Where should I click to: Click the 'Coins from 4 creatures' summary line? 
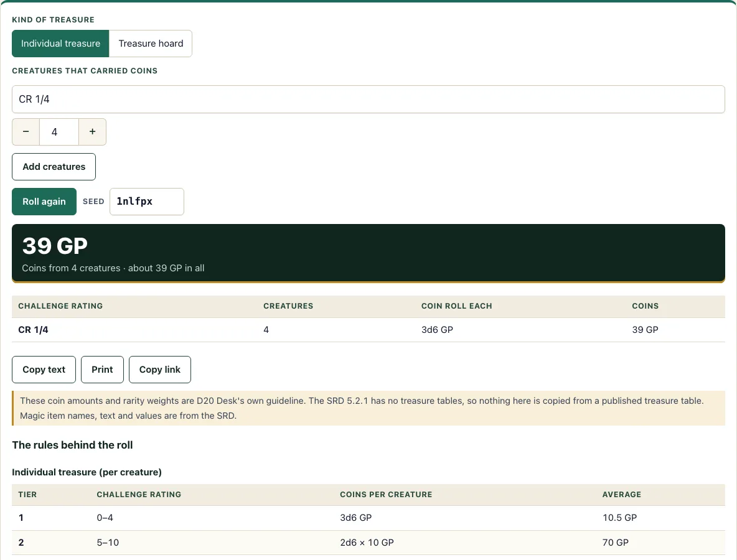click(113, 268)
